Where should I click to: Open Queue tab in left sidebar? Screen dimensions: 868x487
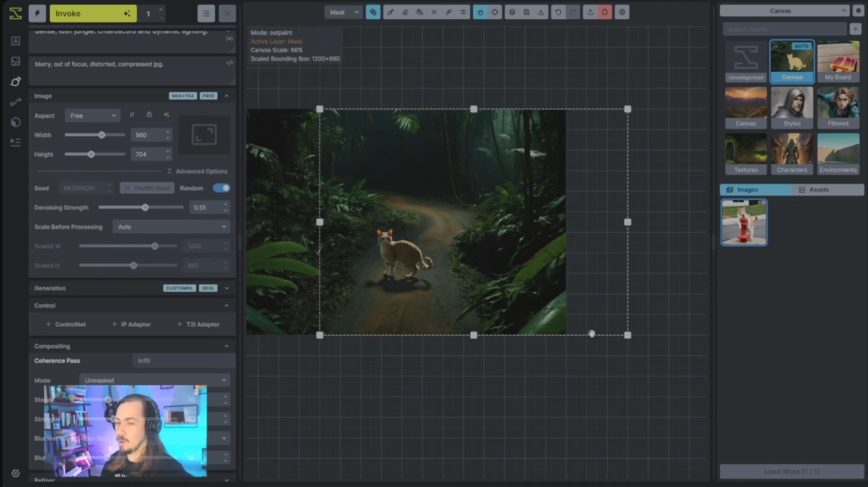15,142
